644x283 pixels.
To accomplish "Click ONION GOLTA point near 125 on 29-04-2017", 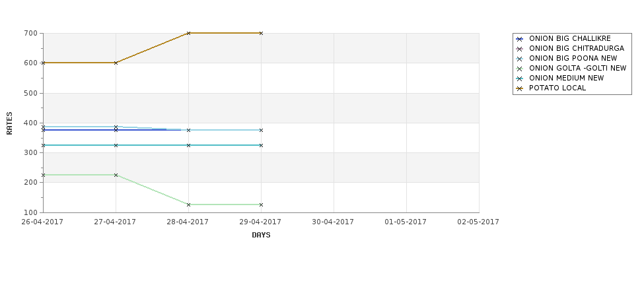I will [x=261, y=204].
